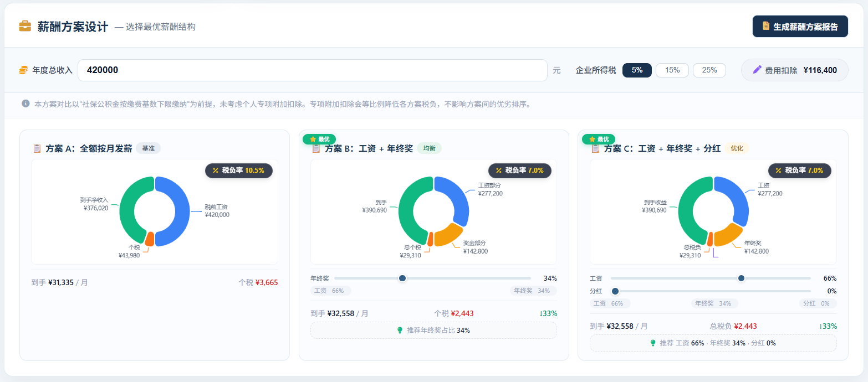868x382 pixels.
Task: Click the 年终奖 34% chip in 方案 B
Action: point(533,291)
